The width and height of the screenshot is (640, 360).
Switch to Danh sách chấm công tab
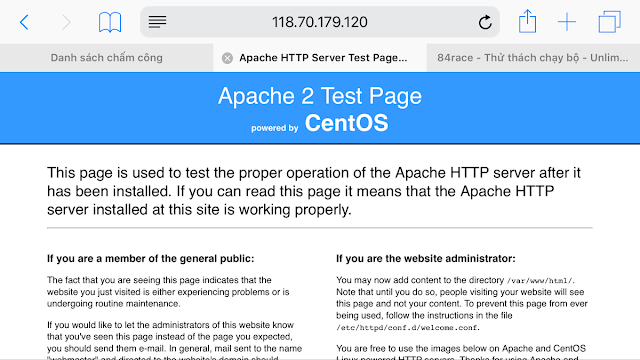(107, 58)
